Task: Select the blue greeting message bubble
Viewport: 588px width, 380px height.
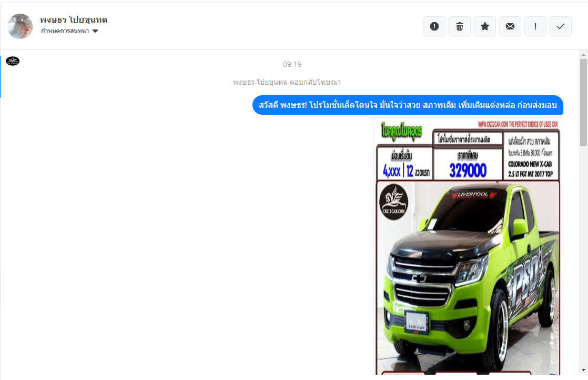Action: 408,105
